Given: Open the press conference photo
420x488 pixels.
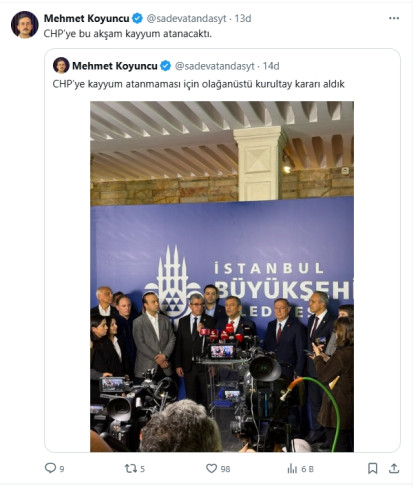Looking at the screenshot, I should [222, 276].
